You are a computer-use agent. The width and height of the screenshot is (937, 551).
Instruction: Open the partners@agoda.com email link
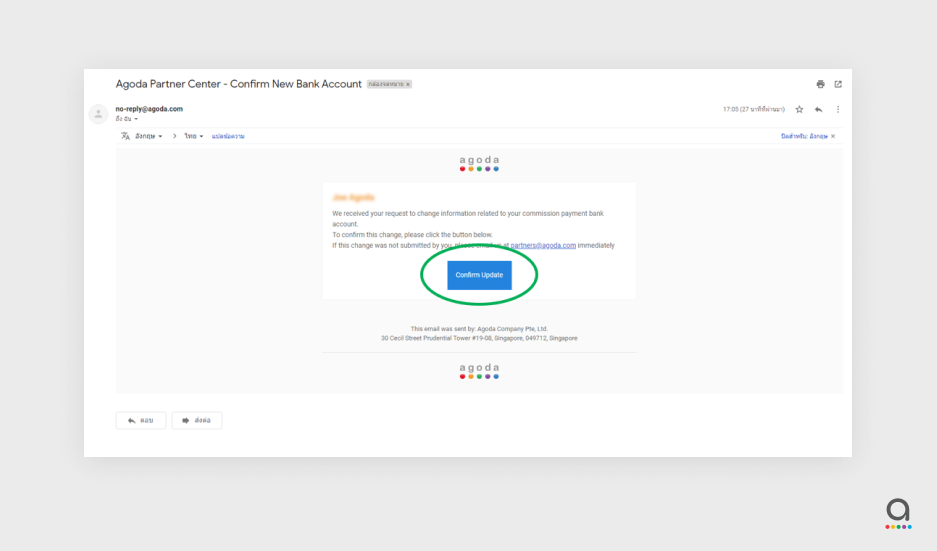click(x=543, y=246)
